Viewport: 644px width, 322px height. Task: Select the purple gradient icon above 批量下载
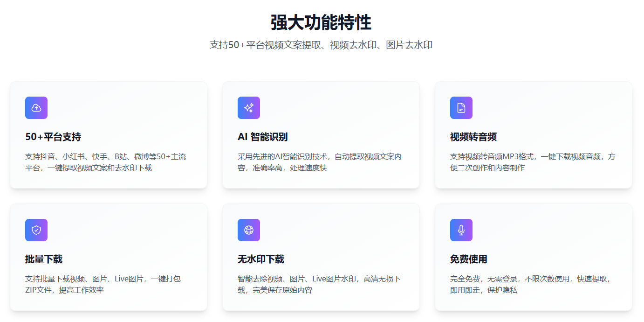(36, 230)
